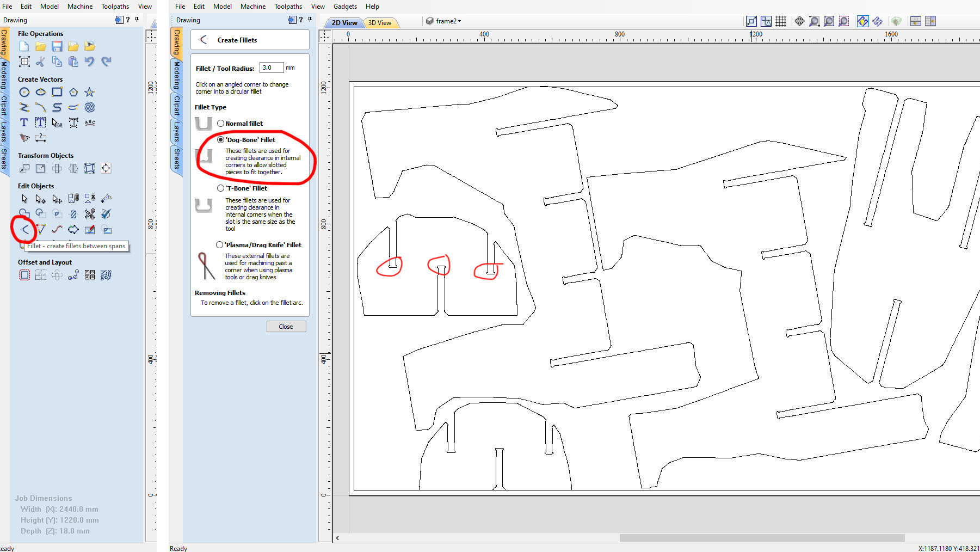Click the tile windows horizontally icon
Image resolution: width=980 pixels, height=552 pixels.
click(916, 21)
